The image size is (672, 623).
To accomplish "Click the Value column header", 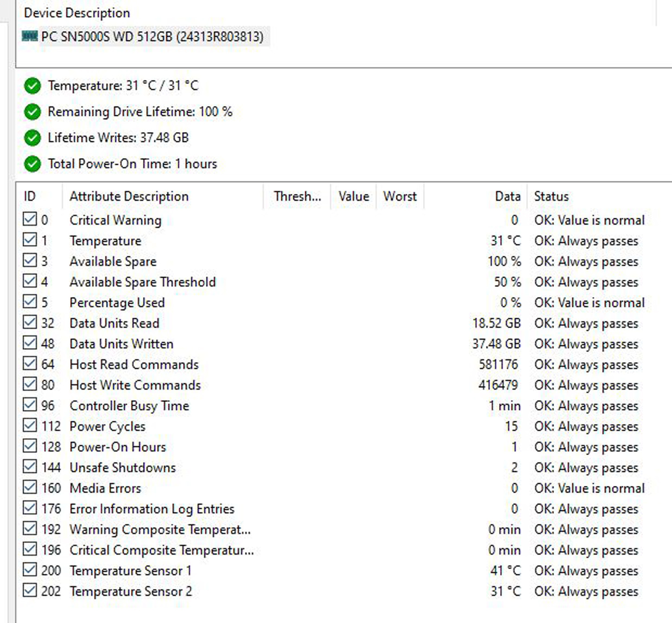I will pos(354,197).
